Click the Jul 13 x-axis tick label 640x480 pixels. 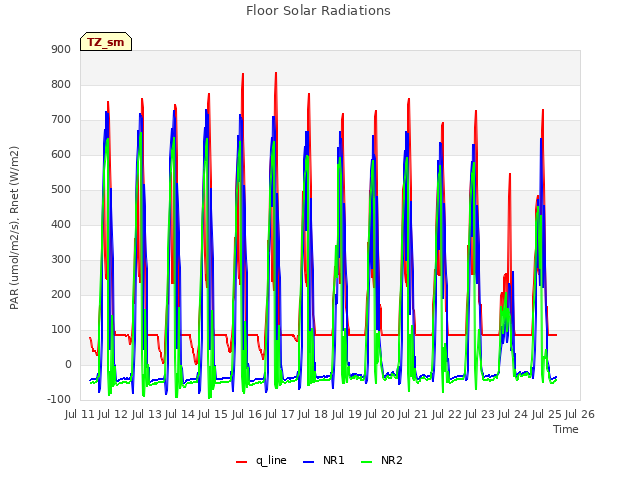pos(147,414)
